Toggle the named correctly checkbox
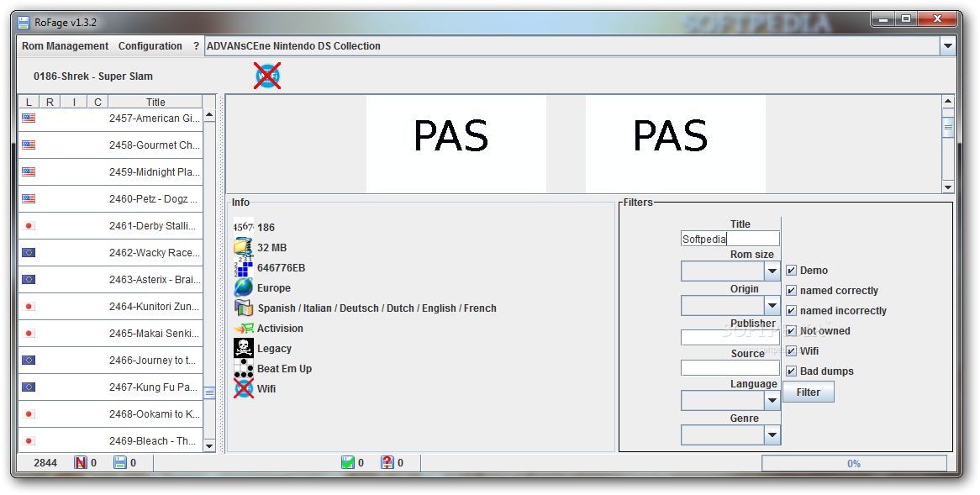 tap(791, 290)
